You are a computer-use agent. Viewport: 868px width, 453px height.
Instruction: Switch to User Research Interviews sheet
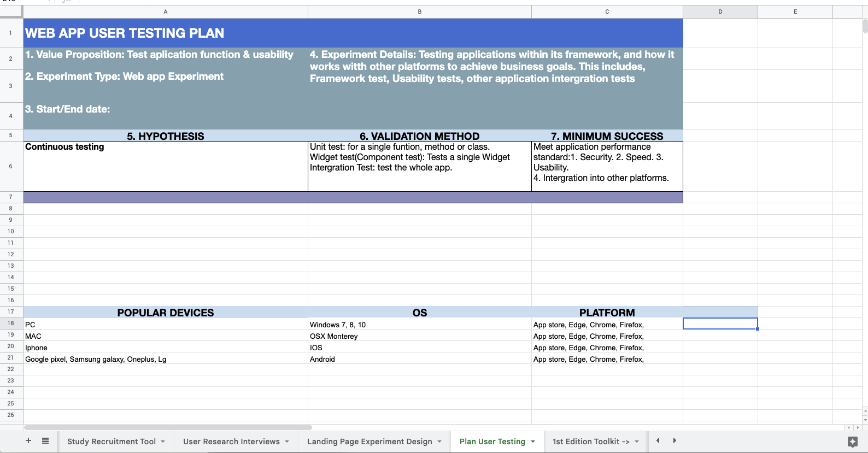coord(231,442)
